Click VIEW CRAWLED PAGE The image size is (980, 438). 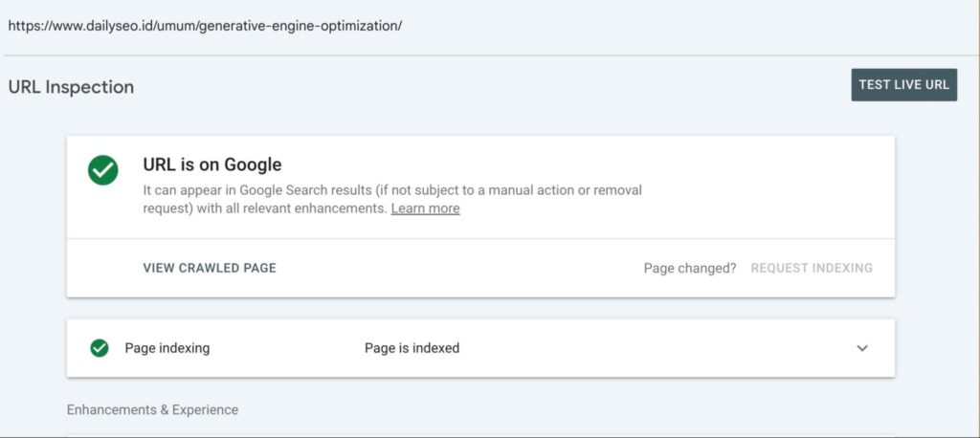(x=210, y=268)
